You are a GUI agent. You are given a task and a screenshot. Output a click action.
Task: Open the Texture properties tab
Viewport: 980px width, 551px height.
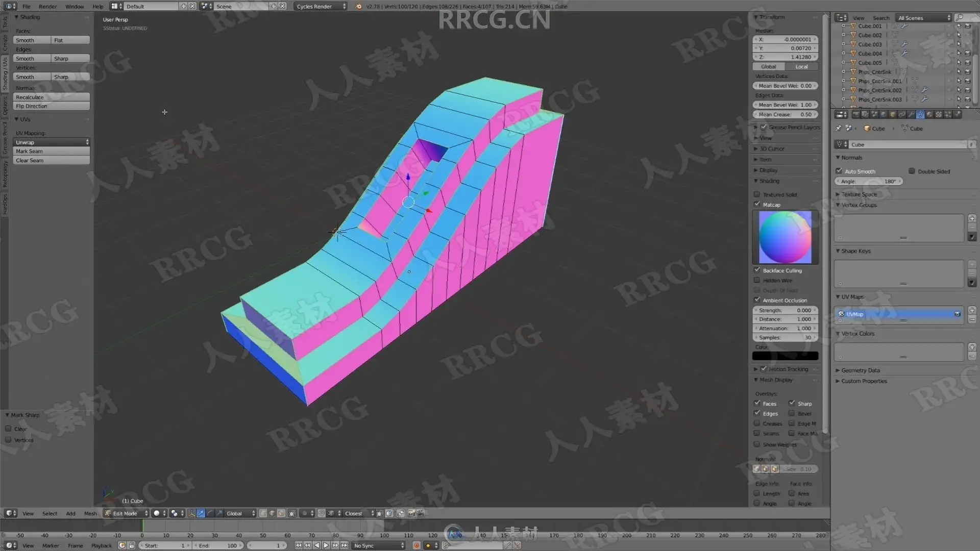coord(939,114)
